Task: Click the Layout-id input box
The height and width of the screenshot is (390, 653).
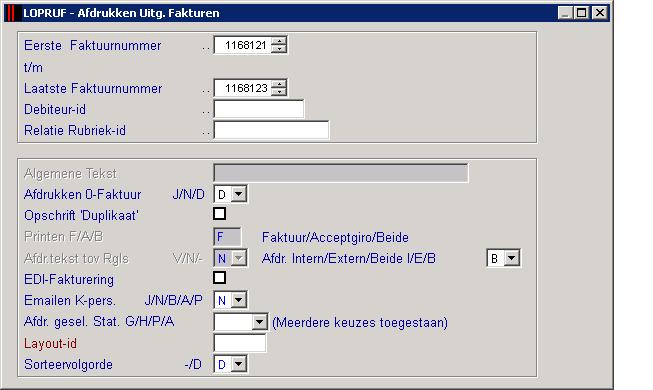Action: click(239, 343)
